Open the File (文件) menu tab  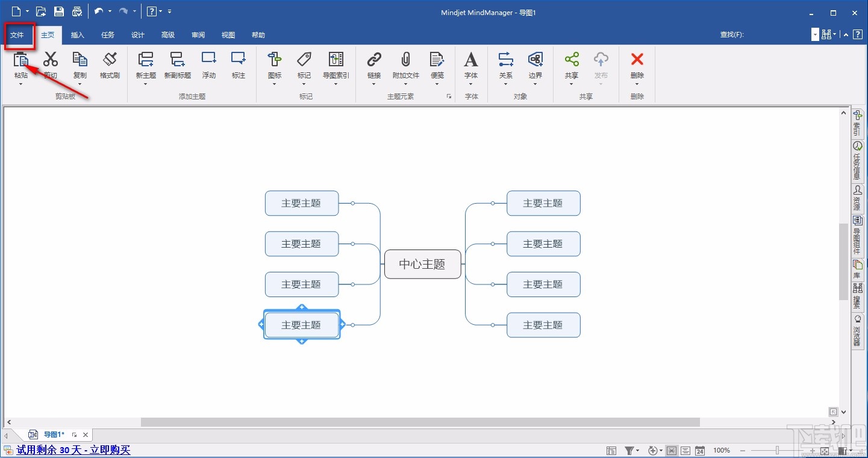[17, 35]
